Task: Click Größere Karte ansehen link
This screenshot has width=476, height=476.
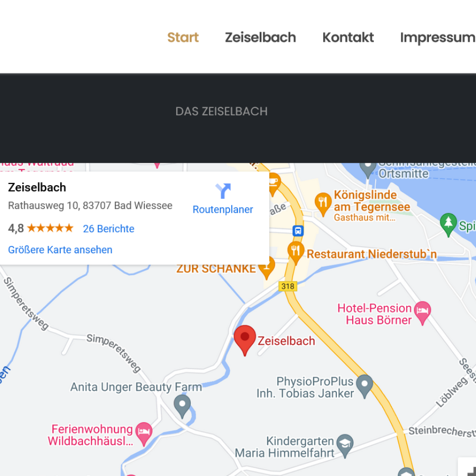Action: coord(60,250)
